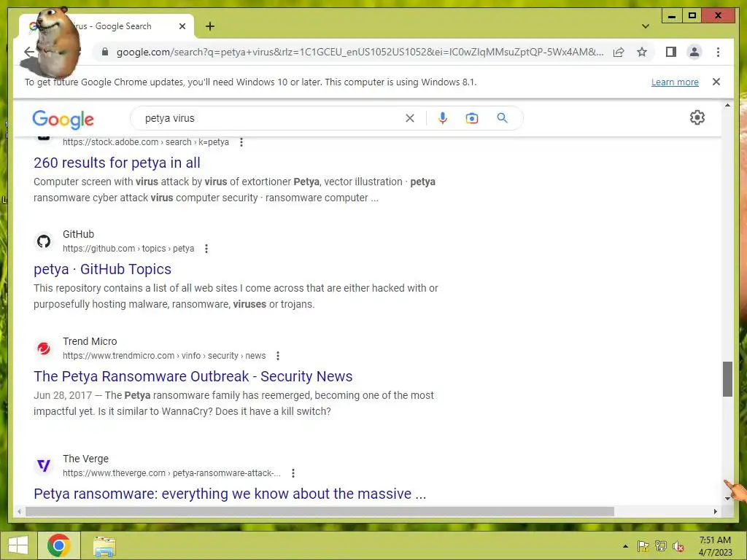
Task: Search by image using camera icon
Action: pyautogui.click(x=472, y=118)
